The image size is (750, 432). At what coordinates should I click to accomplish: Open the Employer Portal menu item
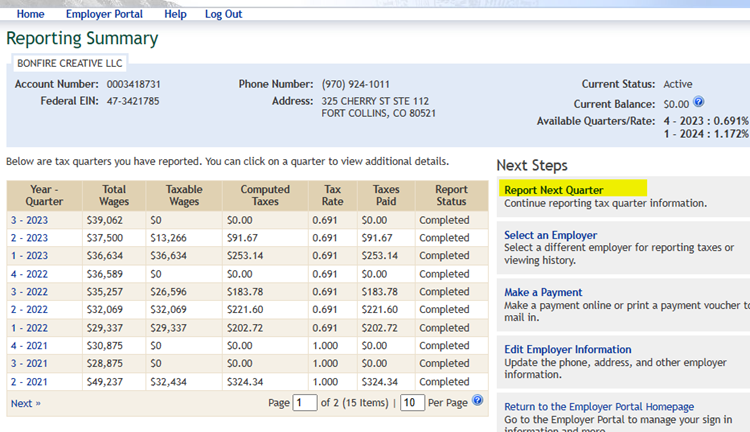pyautogui.click(x=104, y=14)
